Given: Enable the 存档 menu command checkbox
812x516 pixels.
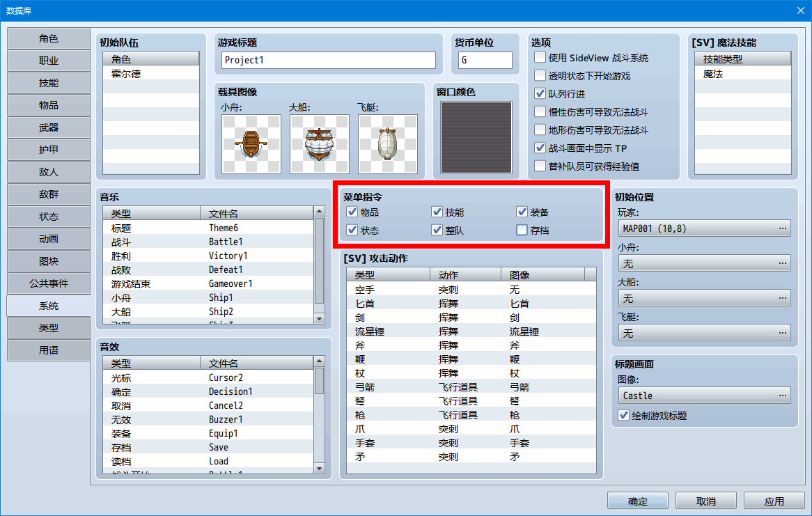Looking at the screenshot, I should 522,230.
